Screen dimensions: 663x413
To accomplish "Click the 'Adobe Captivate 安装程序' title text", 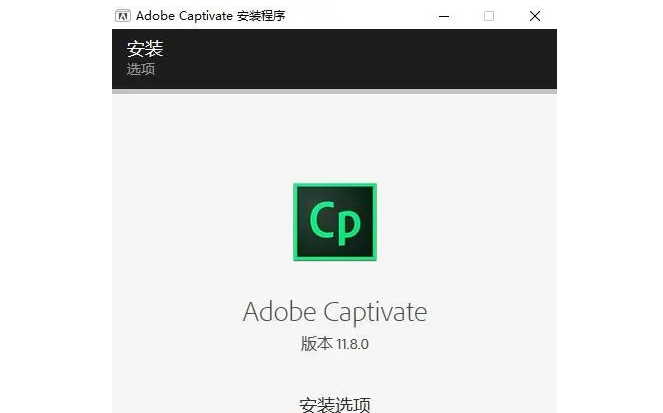I will click(211, 16).
